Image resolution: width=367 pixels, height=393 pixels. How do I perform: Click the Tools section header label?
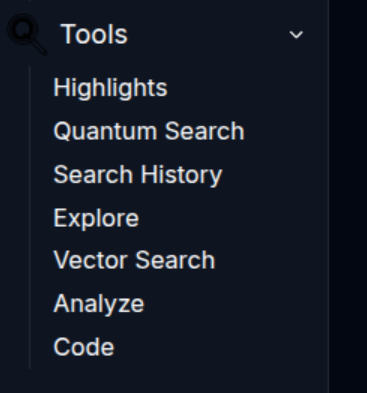(94, 34)
